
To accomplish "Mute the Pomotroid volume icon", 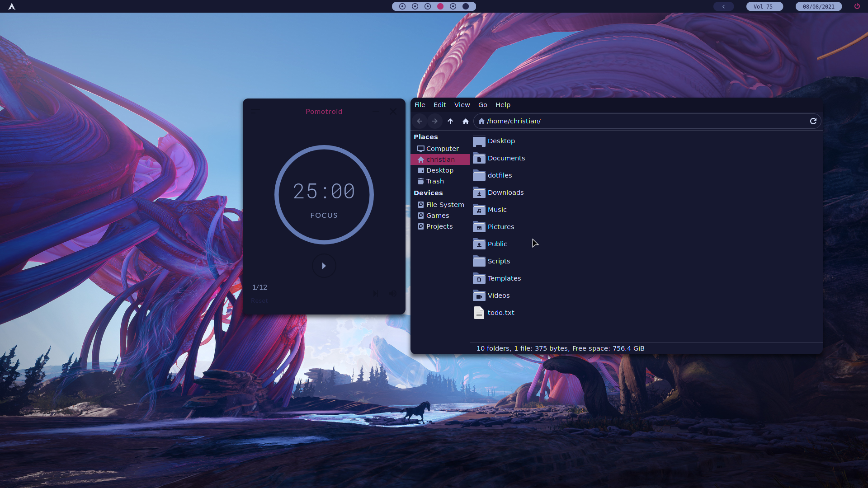I will click(x=393, y=293).
